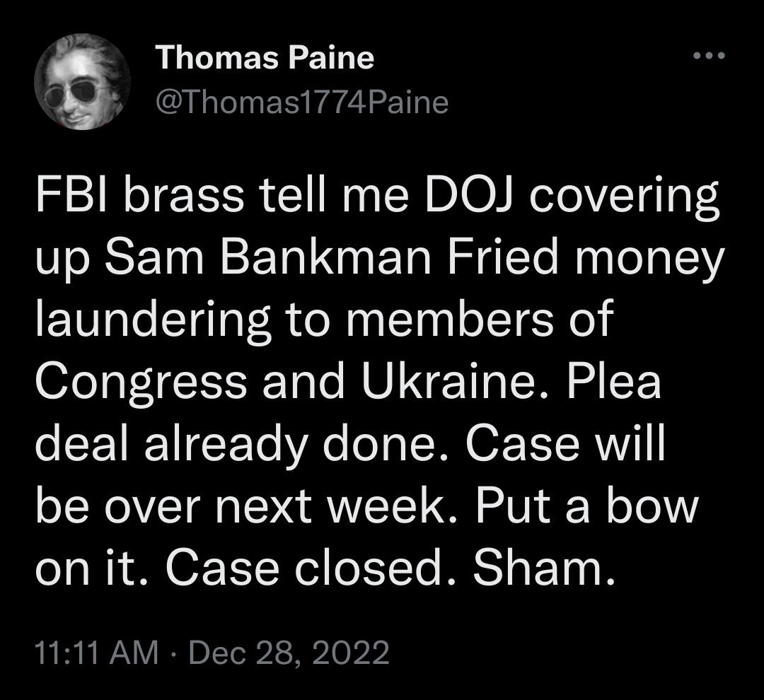Click 'Case closed.' in the last line

coord(311,568)
